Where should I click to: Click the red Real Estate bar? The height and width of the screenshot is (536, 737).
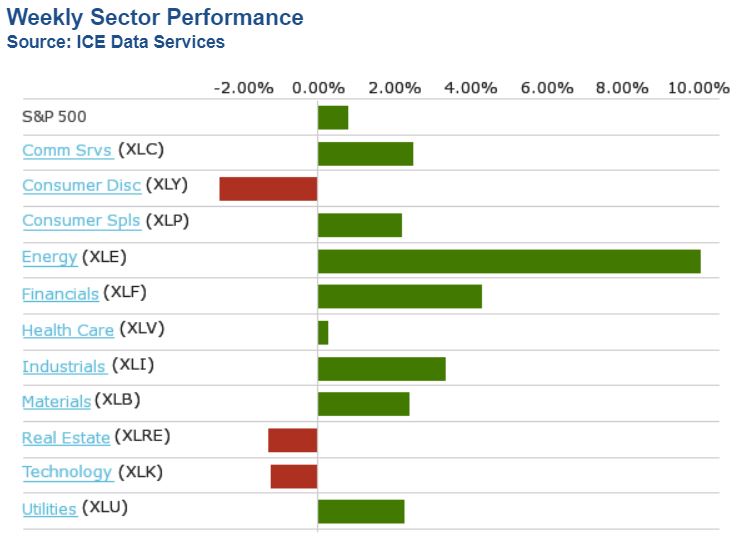point(292,440)
